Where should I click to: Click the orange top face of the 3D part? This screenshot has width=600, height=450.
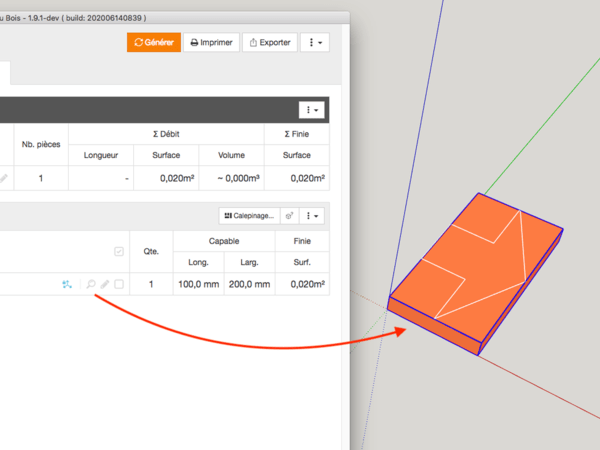click(470, 262)
